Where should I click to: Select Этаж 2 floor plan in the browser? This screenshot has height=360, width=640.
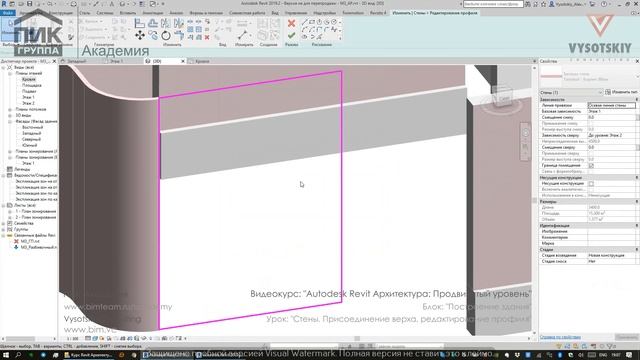(x=28, y=103)
